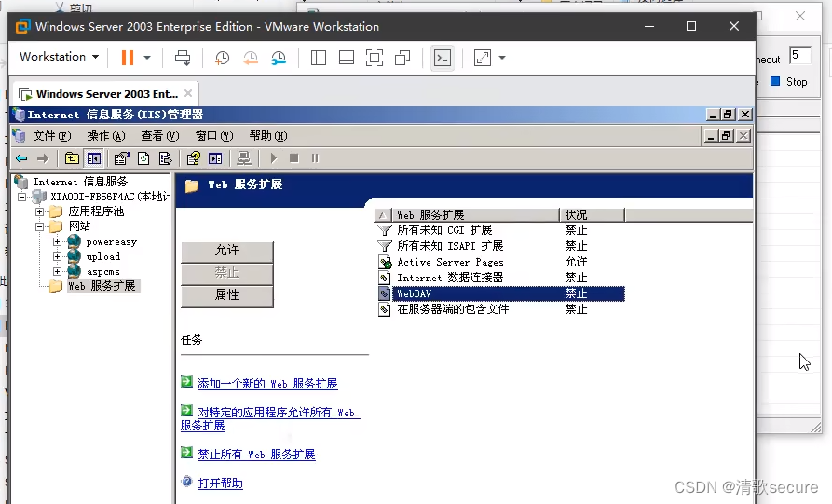Viewport: 832px width, 504px height.
Task: Select the powereasy website in tree
Action: (x=112, y=242)
